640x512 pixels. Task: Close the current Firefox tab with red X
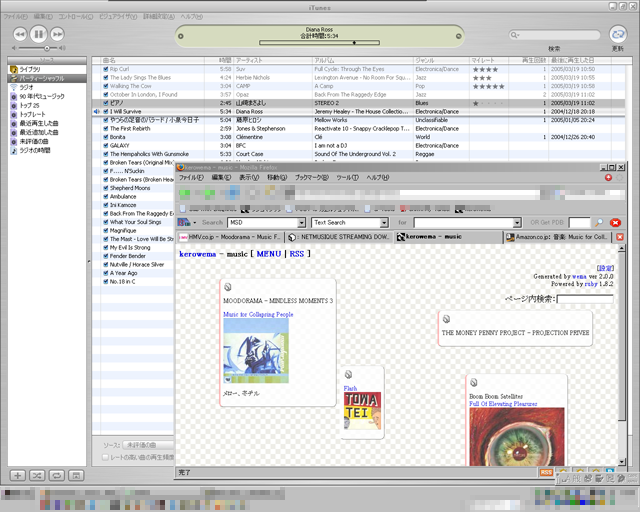[620, 237]
